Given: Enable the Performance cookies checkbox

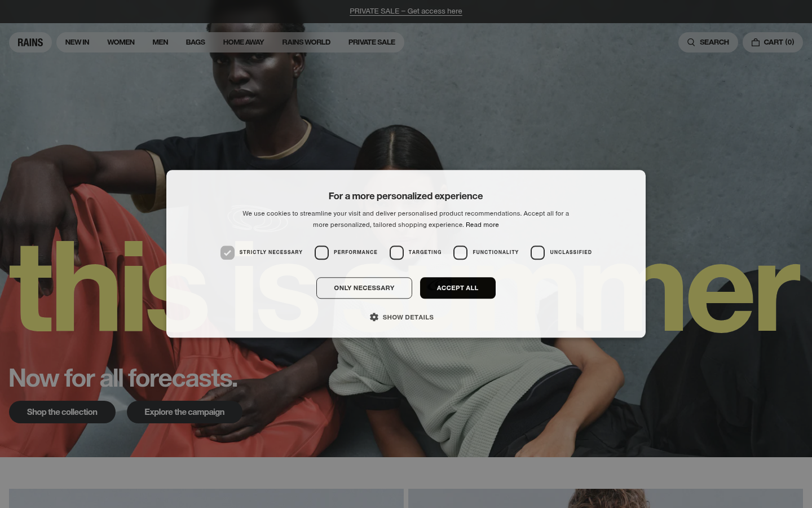Looking at the screenshot, I should pyautogui.click(x=321, y=252).
